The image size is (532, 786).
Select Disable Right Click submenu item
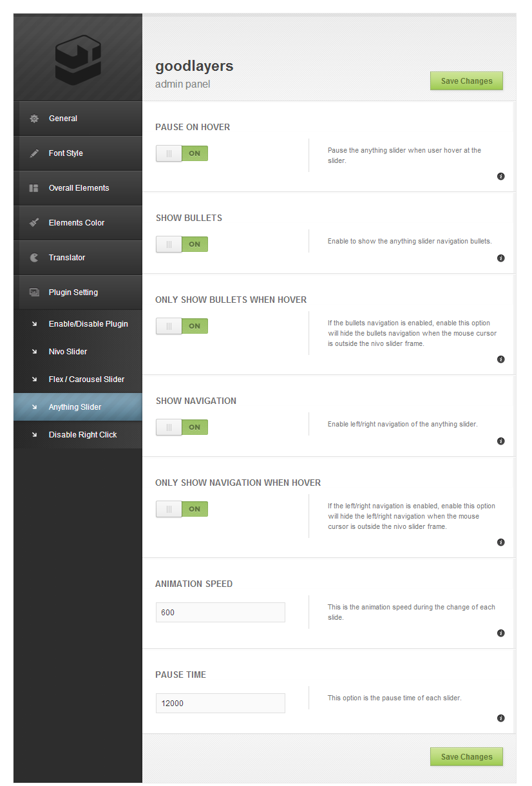click(82, 435)
